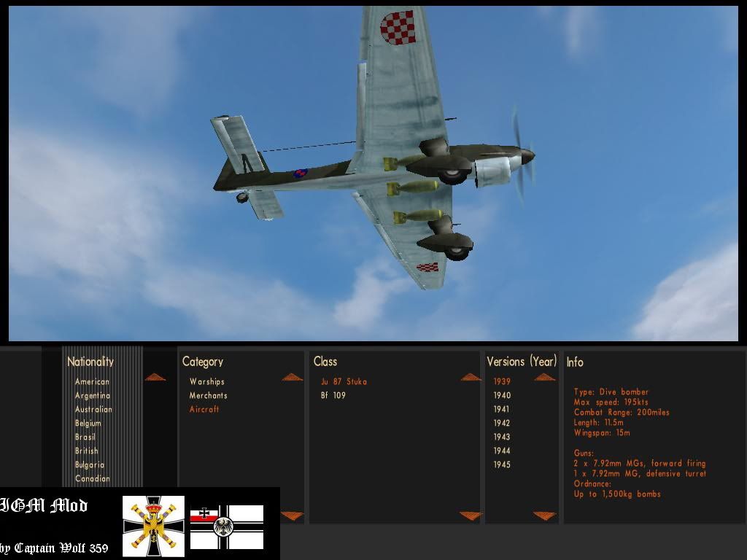Select Argentina nationality
Image resolution: width=747 pixels, height=560 pixels.
click(x=93, y=395)
